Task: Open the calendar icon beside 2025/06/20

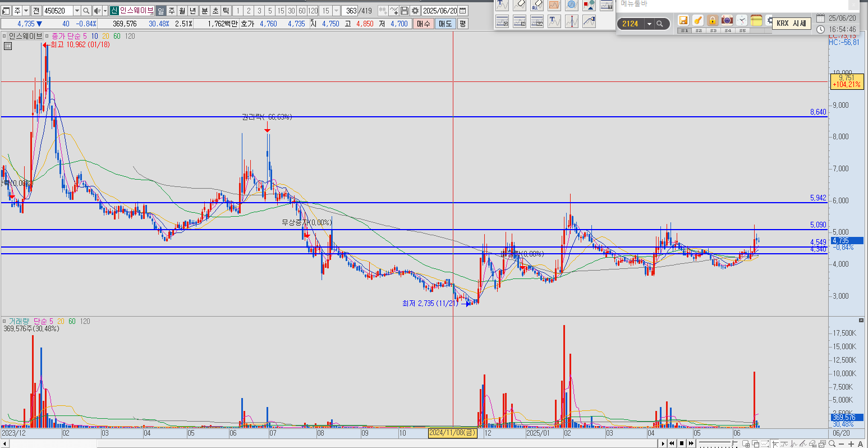Action: click(462, 11)
